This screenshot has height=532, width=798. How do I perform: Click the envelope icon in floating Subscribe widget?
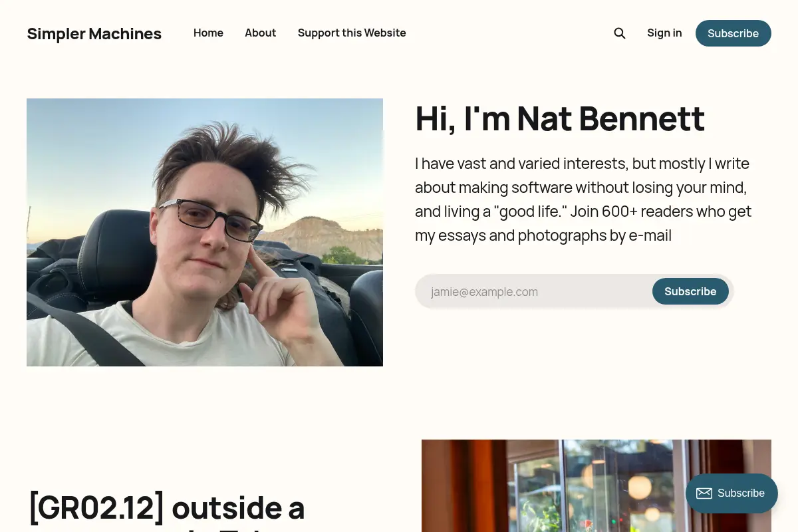[704, 493]
